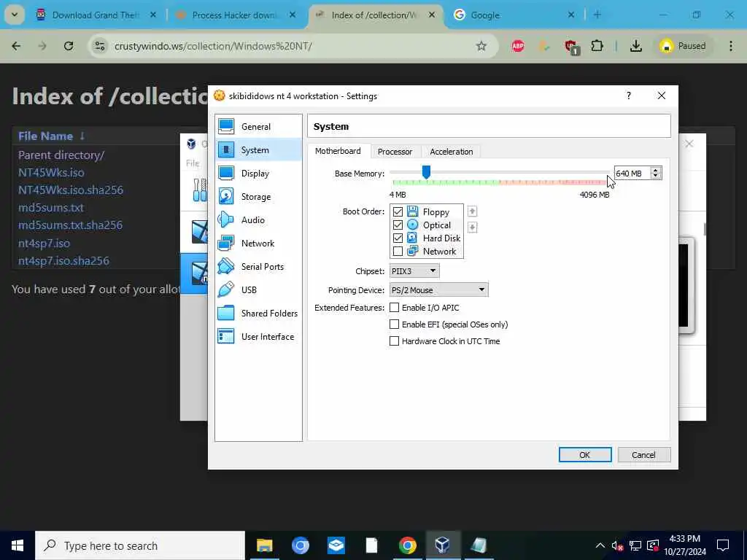
Task: Open Serial Ports settings category
Action: coord(258,267)
